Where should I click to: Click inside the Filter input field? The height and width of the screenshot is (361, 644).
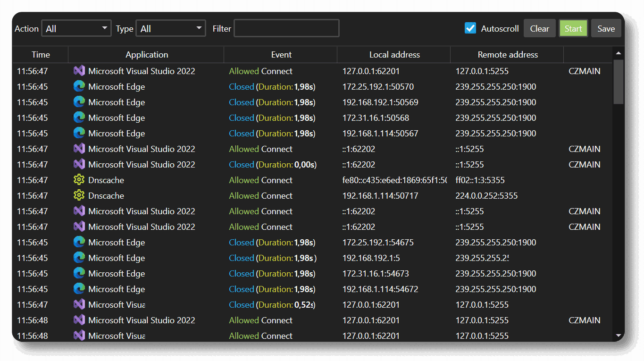click(x=286, y=28)
